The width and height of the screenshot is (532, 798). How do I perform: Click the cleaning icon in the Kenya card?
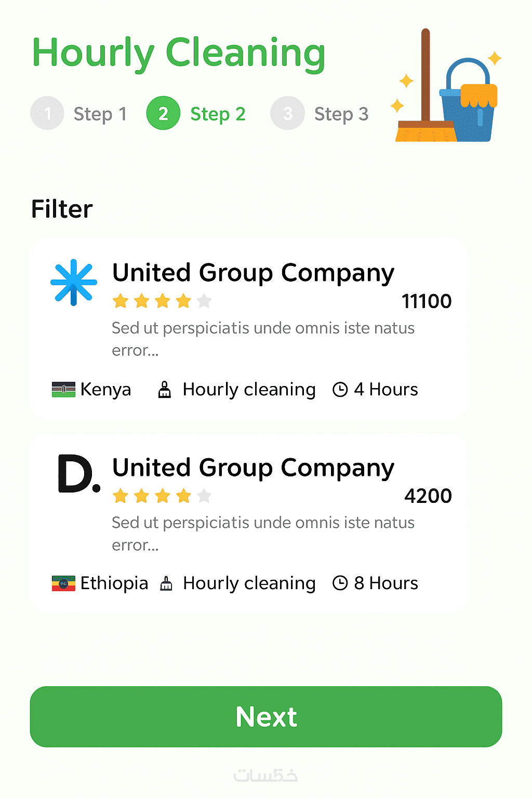165,390
